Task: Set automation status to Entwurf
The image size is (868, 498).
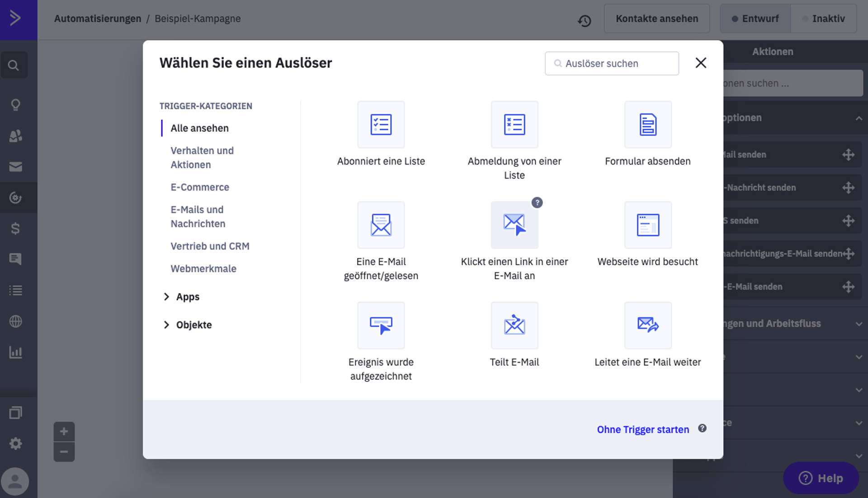Action: click(755, 19)
